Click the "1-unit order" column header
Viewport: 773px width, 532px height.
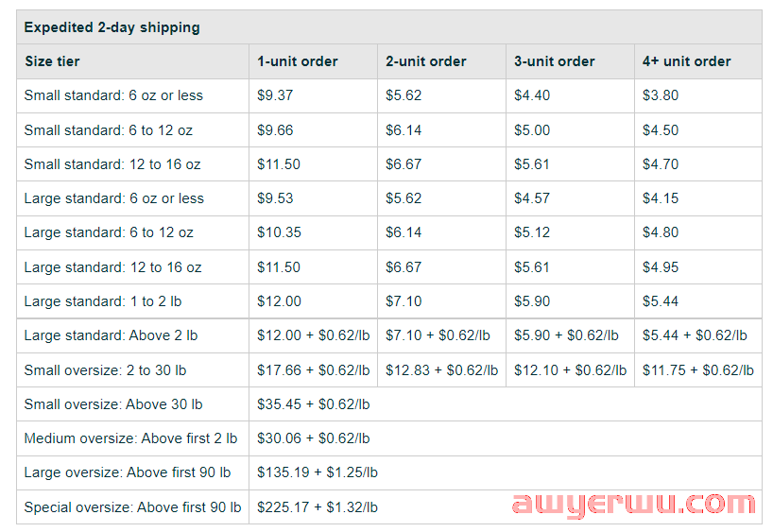297,61
